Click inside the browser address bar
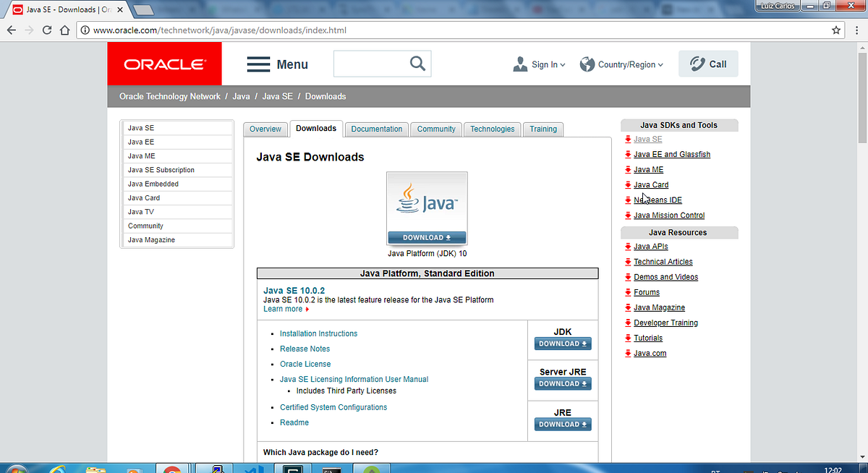Image resolution: width=868 pixels, height=473 pixels. coord(289,30)
